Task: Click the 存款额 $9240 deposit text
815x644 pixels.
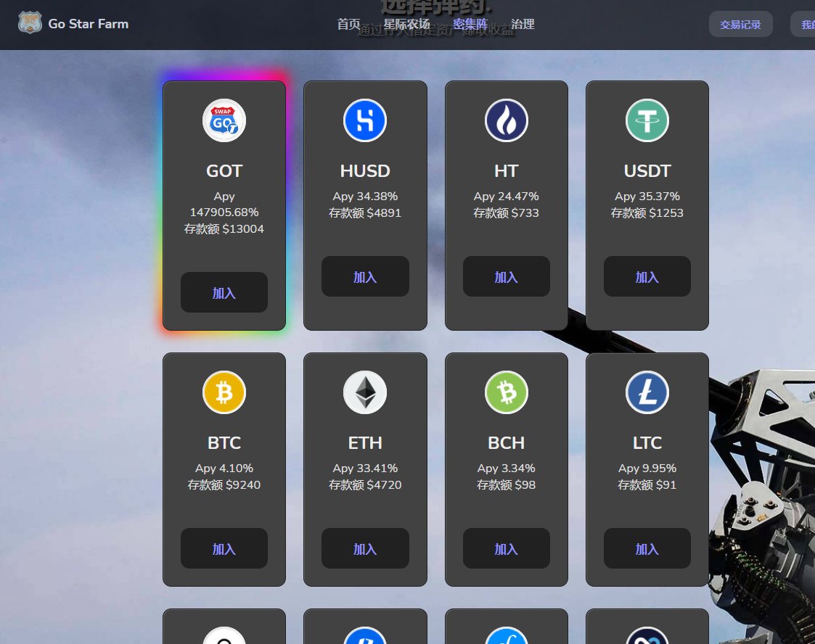Action: click(224, 485)
